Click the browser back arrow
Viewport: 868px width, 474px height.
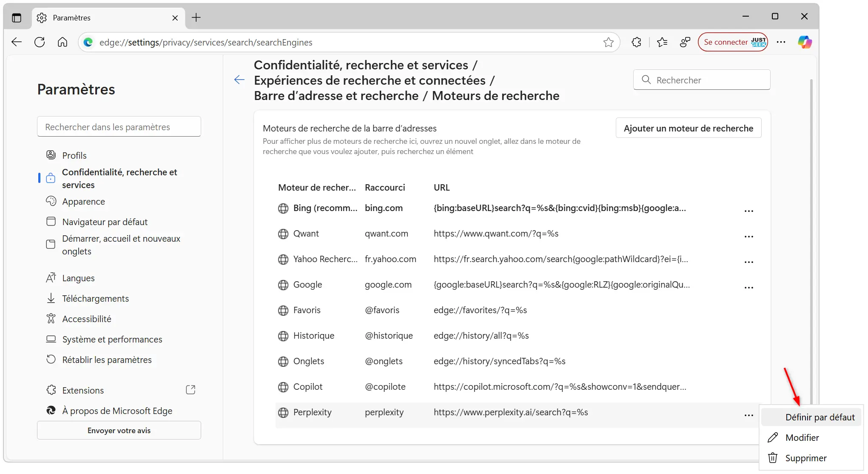[x=17, y=42]
